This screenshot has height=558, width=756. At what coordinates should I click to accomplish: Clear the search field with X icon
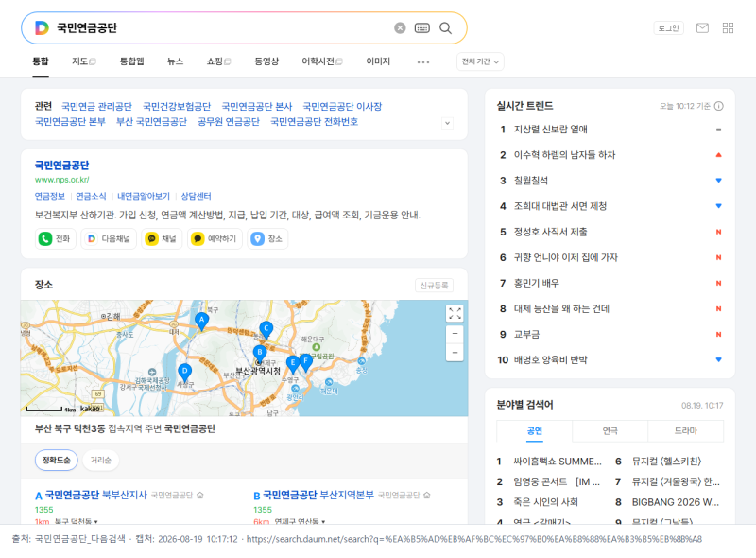pos(400,28)
